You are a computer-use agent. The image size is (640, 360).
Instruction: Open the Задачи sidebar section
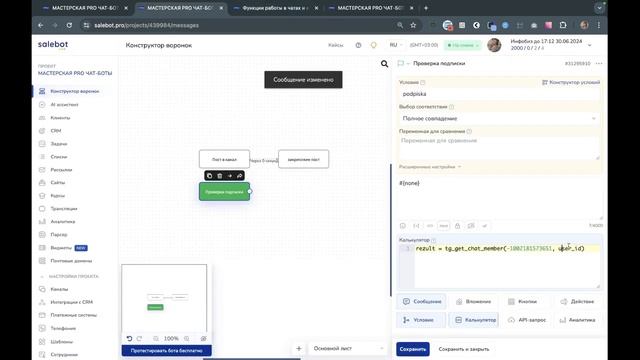point(59,144)
